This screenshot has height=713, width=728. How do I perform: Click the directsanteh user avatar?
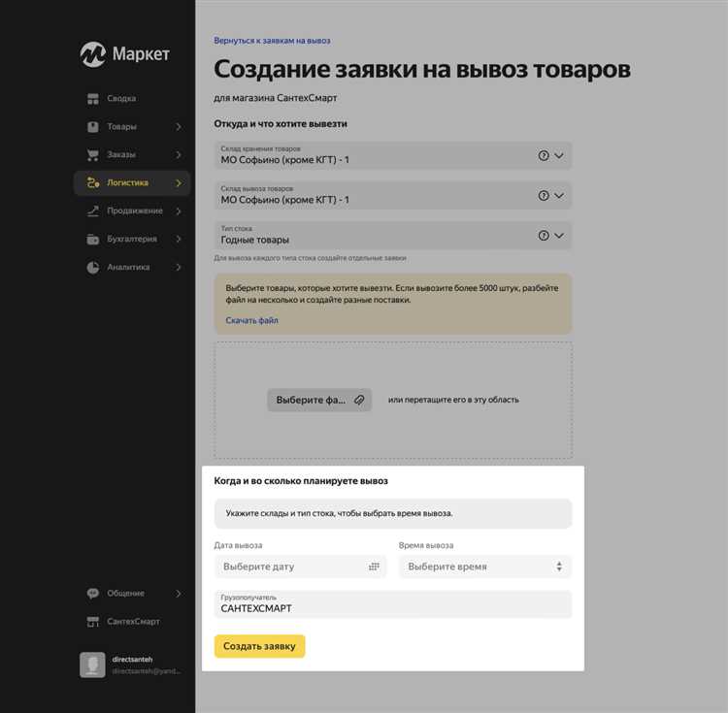[x=92, y=664]
